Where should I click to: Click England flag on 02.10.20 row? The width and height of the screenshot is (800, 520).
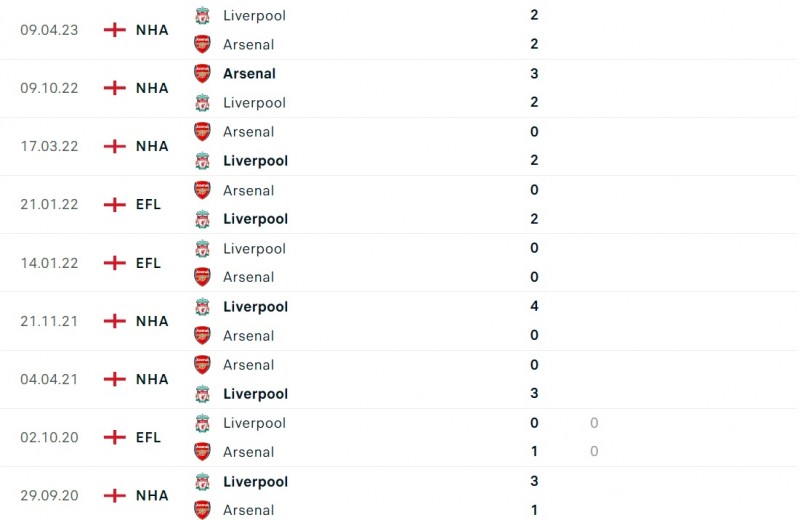(115, 437)
